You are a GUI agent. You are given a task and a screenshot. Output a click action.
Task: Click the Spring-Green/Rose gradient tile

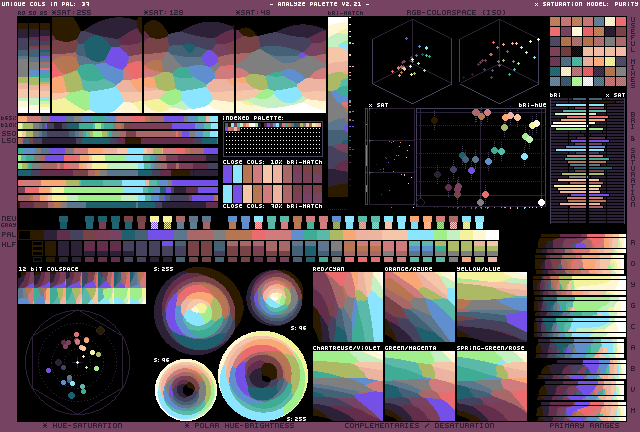click(x=491, y=385)
